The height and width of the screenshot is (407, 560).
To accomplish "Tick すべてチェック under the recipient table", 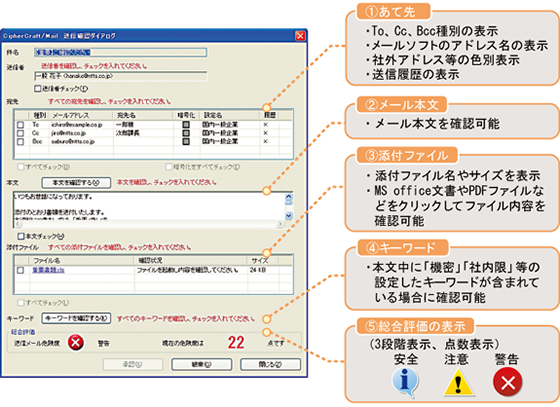I will coord(21,167).
